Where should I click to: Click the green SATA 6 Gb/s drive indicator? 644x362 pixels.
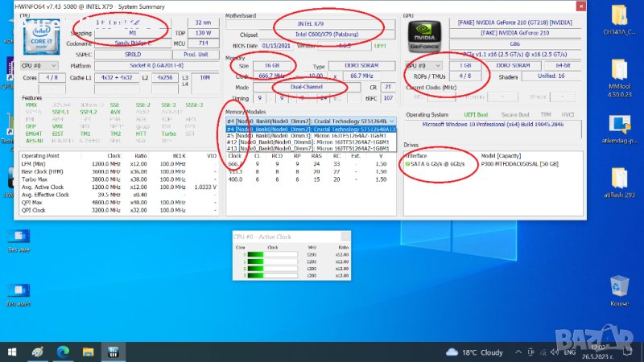408,163
